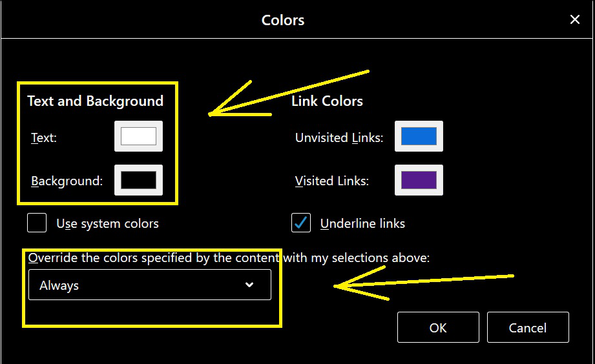Click the 'Underline links' label text
The image size is (595, 364).
point(362,224)
